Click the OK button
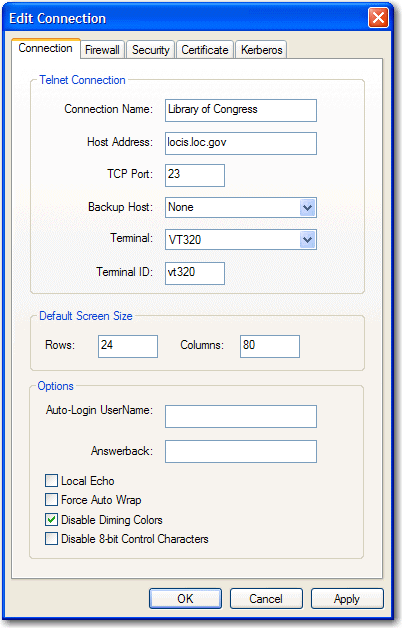The height and width of the screenshot is (628, 402). tap(185, 598)
